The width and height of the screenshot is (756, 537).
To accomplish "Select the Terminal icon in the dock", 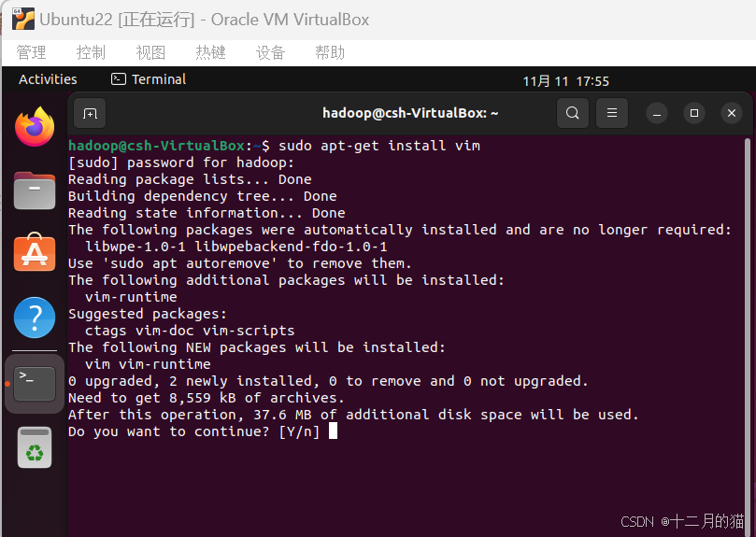I will click(x=35, y=384).
